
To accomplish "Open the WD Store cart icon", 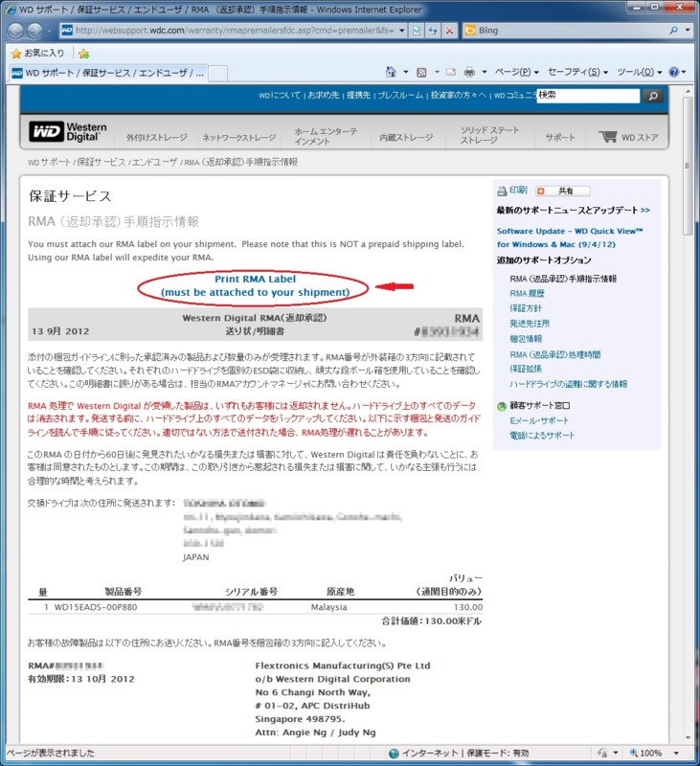I will tap(608, 136).
